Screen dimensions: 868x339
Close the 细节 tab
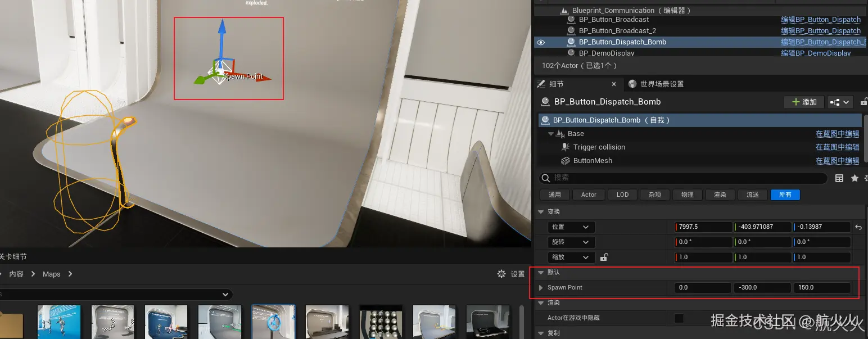(614, 84)
